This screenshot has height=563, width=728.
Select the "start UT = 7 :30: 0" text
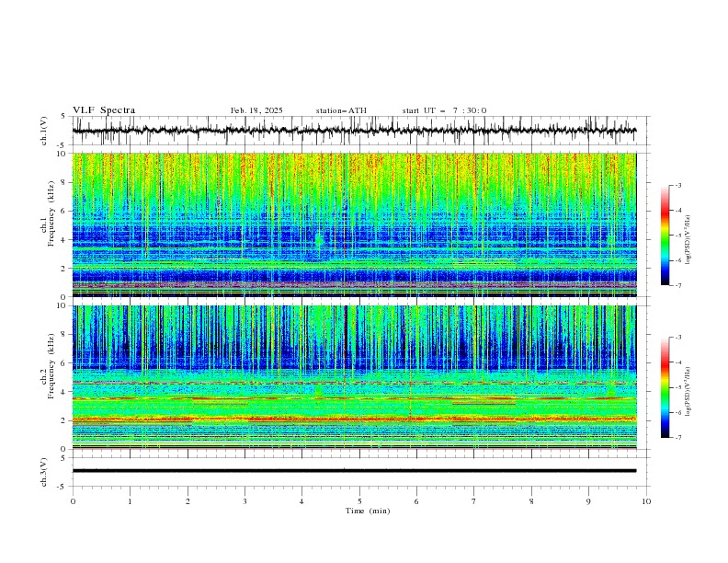coord(444,110)
